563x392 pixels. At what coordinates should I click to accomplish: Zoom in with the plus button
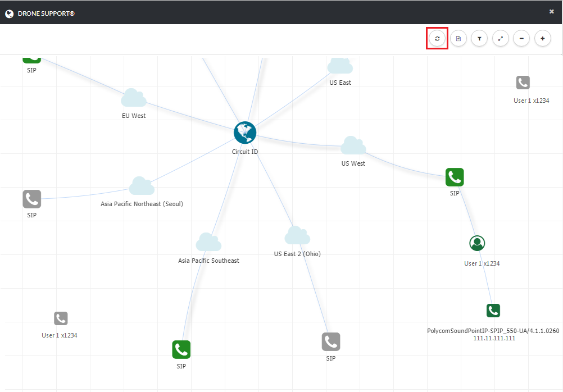pyautogui.click(x=542, y=39)
